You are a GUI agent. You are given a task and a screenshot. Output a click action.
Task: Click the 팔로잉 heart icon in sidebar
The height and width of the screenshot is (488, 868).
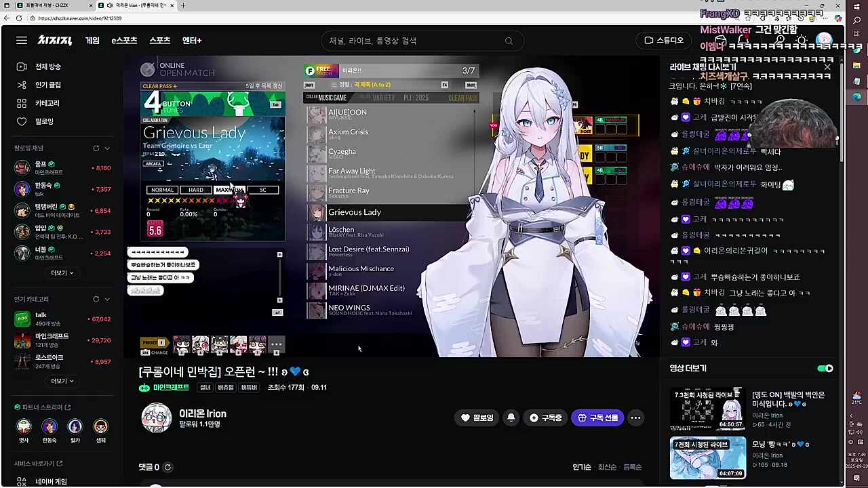click(x=22, y=121)
